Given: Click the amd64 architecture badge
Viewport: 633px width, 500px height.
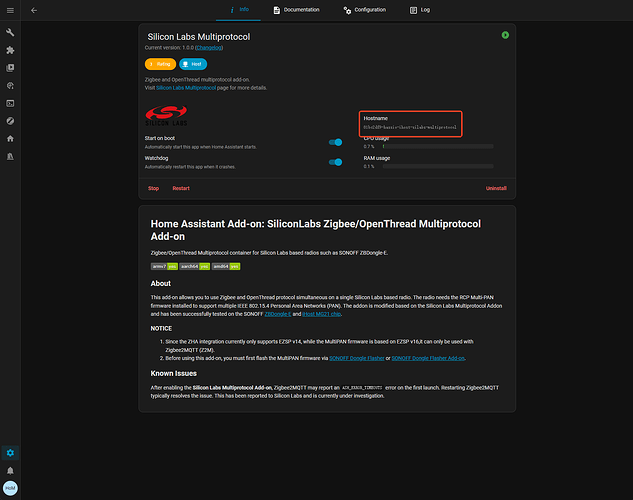Looking at the screenshot, I should (x=226, y=266).
